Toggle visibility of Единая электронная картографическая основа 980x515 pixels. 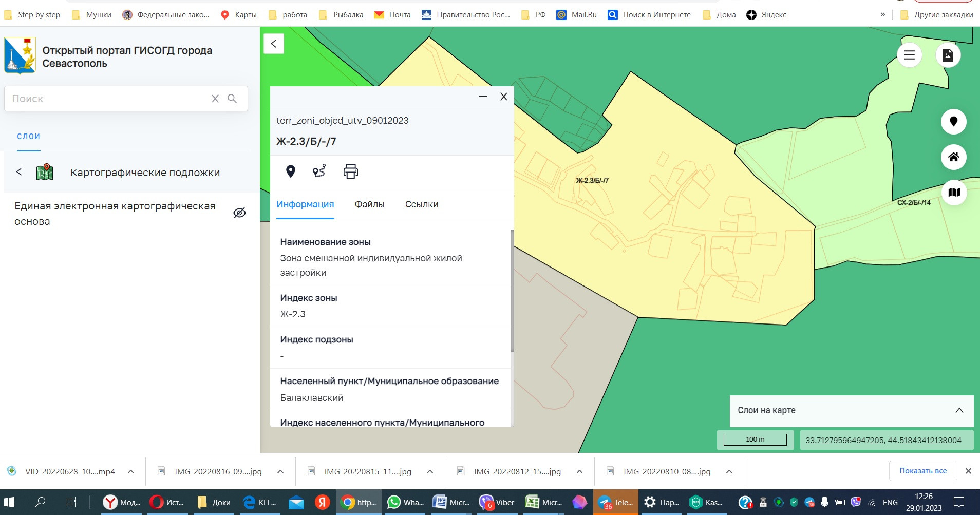point(239,213)
